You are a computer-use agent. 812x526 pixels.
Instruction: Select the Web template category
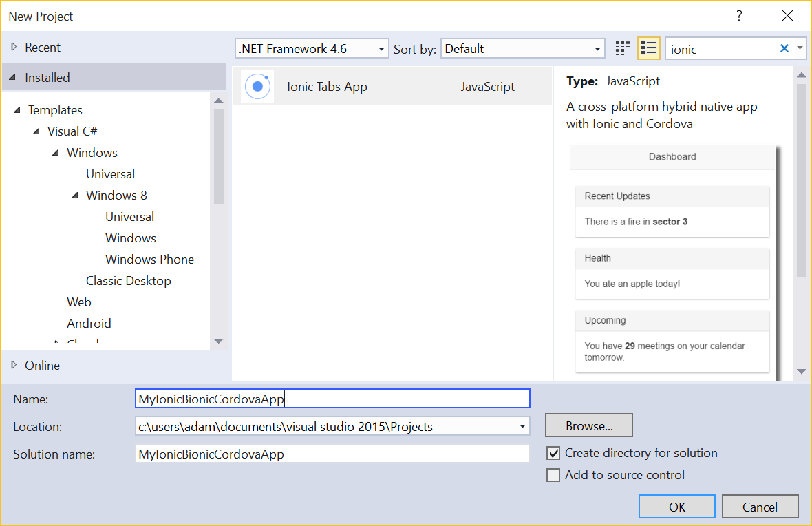[x=78, y=302]
